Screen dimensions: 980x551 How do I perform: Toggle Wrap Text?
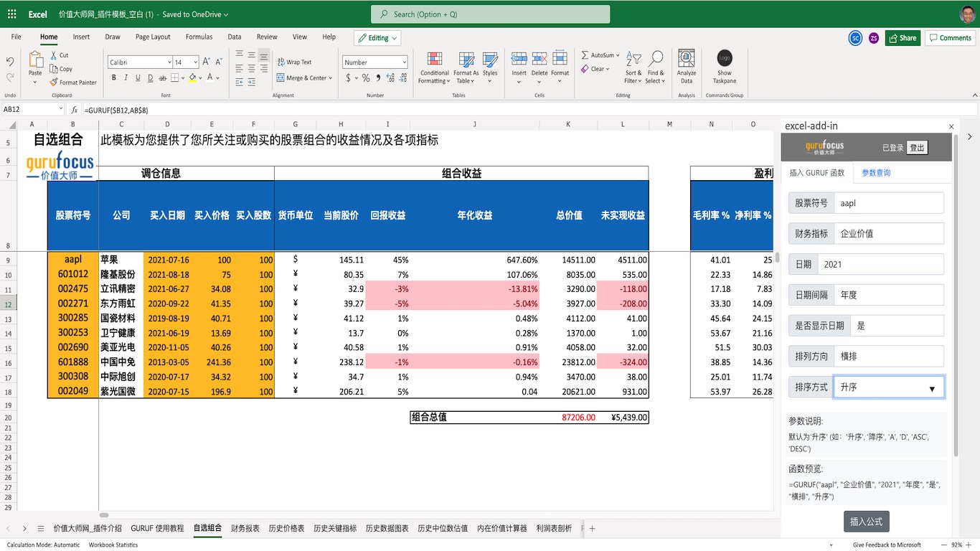(295, 62)
